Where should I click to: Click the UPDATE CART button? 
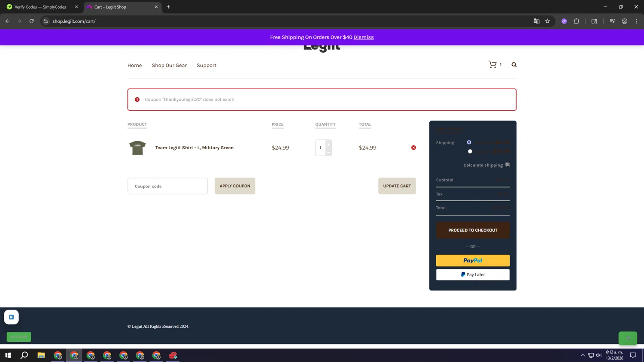[397, 186]
